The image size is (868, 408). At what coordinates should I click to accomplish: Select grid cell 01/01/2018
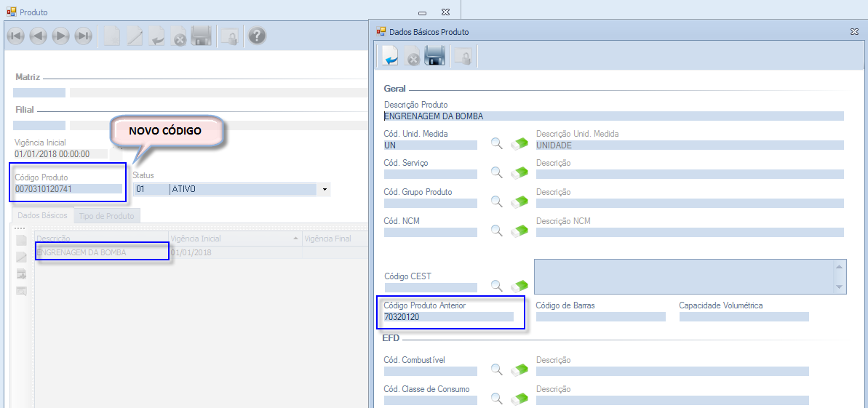pyautogui.click(x=235, y=252)
